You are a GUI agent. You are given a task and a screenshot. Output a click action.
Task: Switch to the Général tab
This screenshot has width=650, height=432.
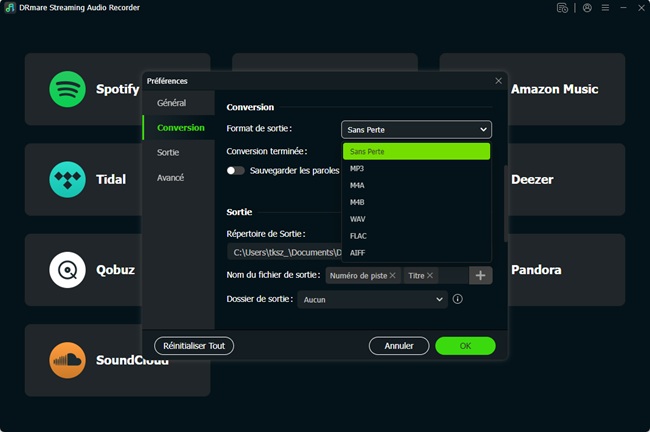[178, 103]
